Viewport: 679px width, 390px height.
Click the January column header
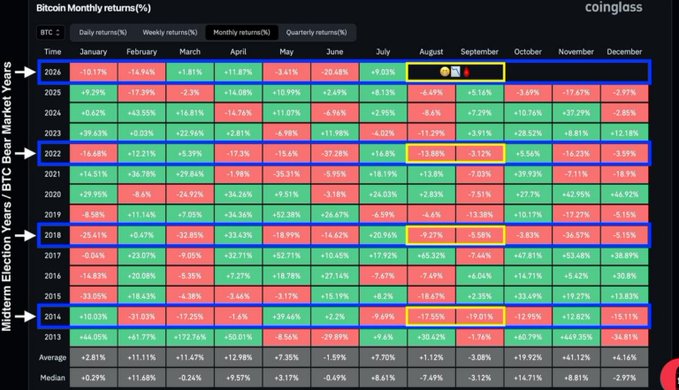pos(93,52)
